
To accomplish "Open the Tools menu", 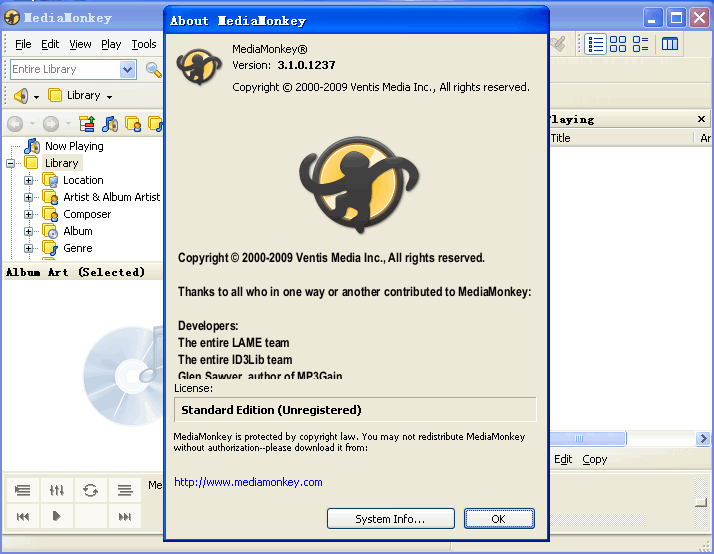I will click(144, 44).
